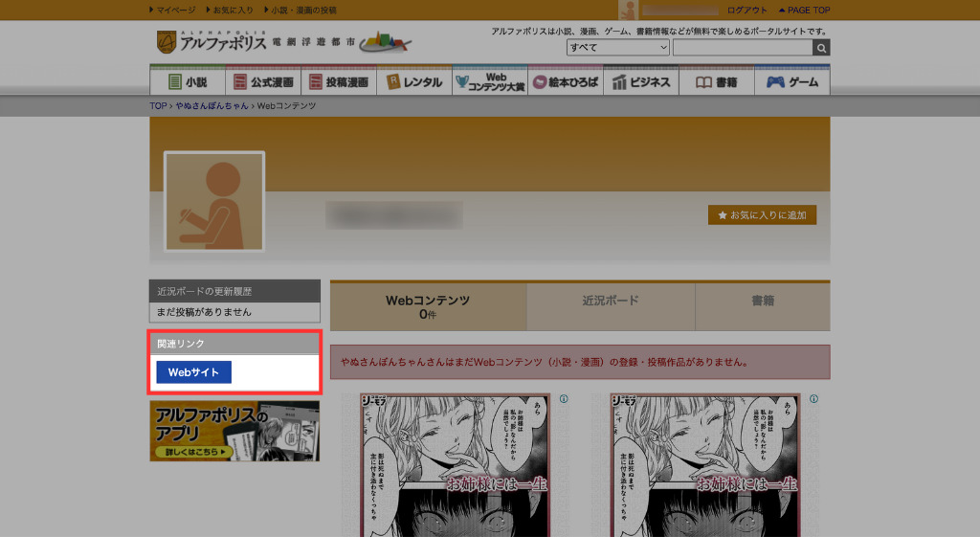Open the ゲーム navigation tab
The height and width of the screenshot is (537, 980).
pyautogui.click(x=792, y=81)
